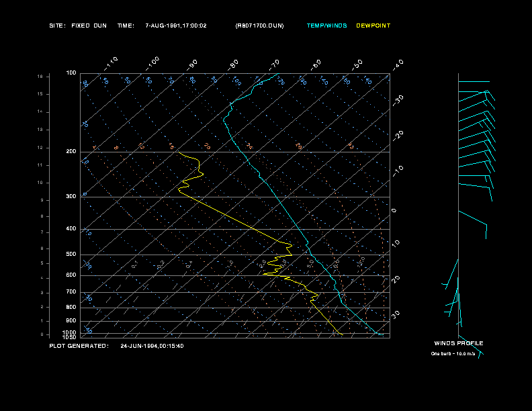Click the '700' pressure level label

(x=71, y=292)
